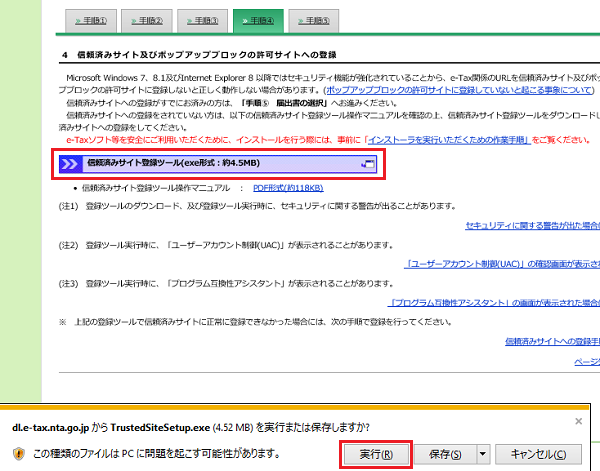Expand the save options dropdown arrow
The height and width of the screenshot is (471, 600).
click(x=484, y=452)
